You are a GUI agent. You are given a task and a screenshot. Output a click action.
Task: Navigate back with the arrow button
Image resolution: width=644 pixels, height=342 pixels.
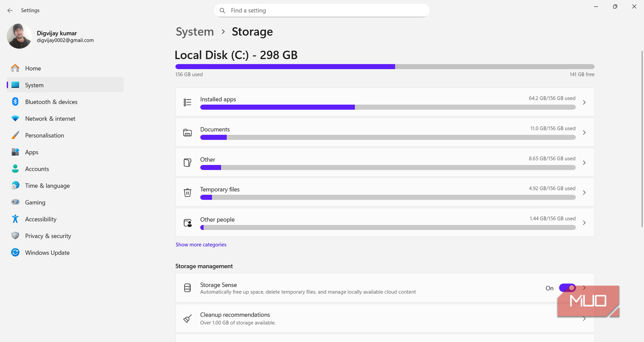coord(10,11)
